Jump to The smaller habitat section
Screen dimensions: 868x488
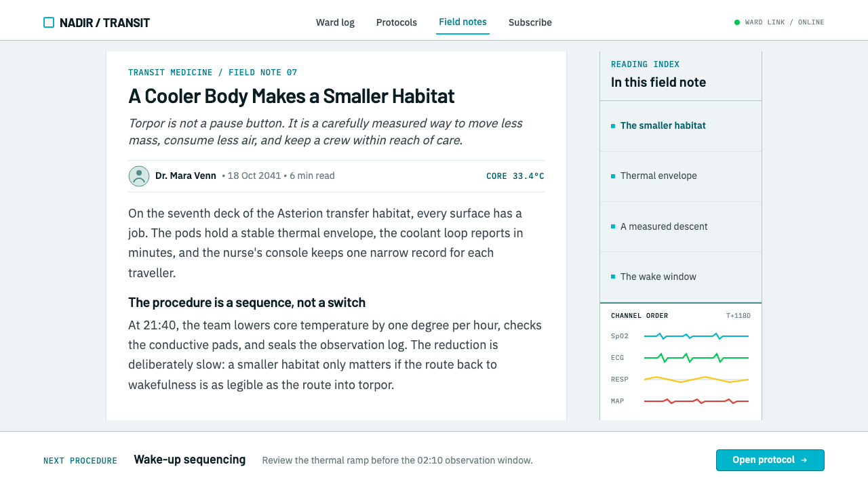tap(681, 126)
